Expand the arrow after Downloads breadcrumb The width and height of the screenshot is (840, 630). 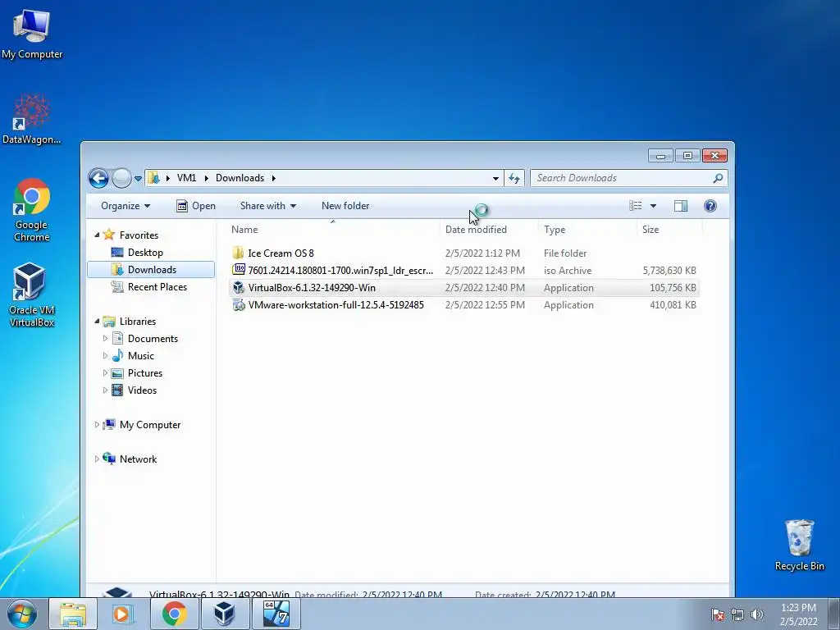pyautogui.click(x=274, y=178)
